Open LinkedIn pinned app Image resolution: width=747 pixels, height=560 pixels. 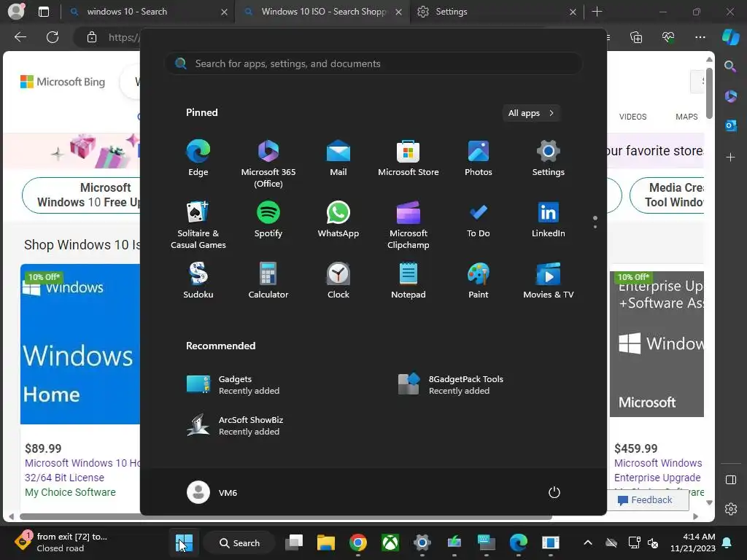pos(549,219)
